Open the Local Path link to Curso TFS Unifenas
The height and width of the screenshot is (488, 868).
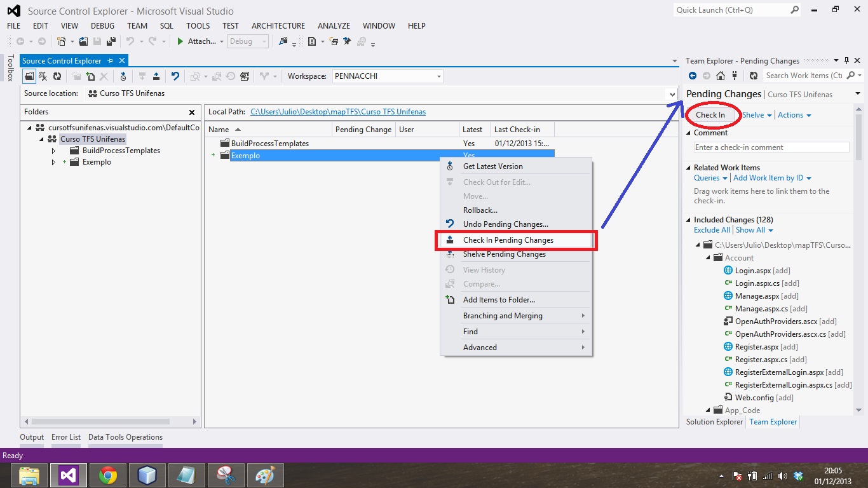(x=338, y=112)
